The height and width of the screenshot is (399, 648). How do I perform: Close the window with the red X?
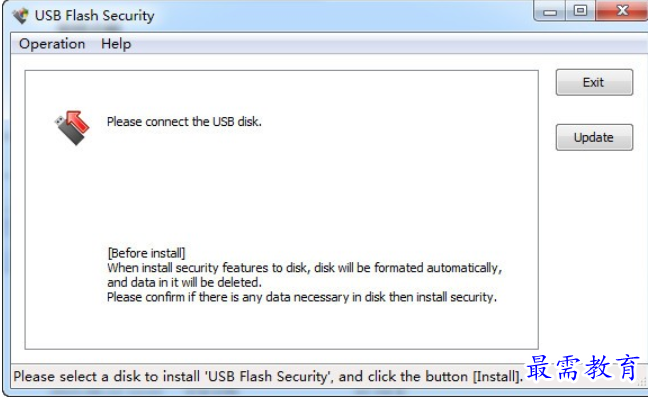click(x=622, y=11)
